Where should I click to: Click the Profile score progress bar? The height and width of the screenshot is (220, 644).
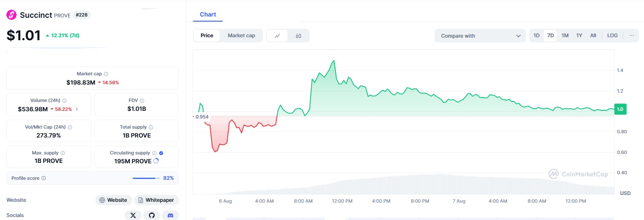pos(146,178)
